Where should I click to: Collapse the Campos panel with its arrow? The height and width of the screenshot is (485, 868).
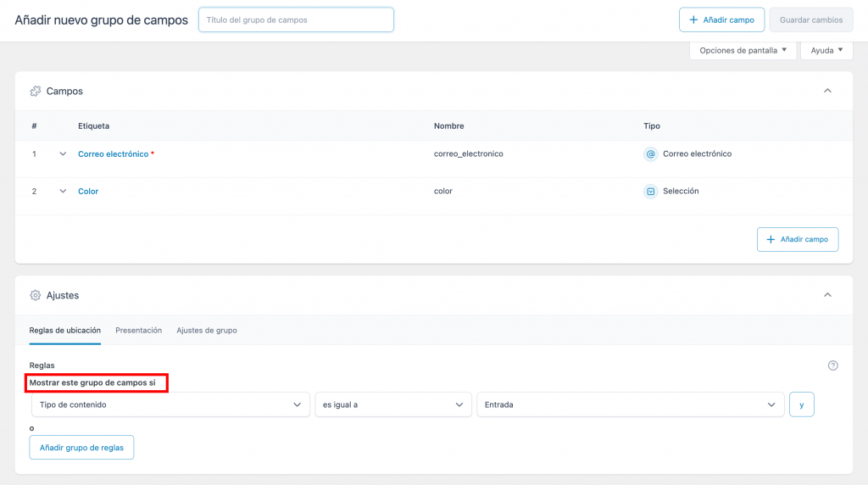827,91
